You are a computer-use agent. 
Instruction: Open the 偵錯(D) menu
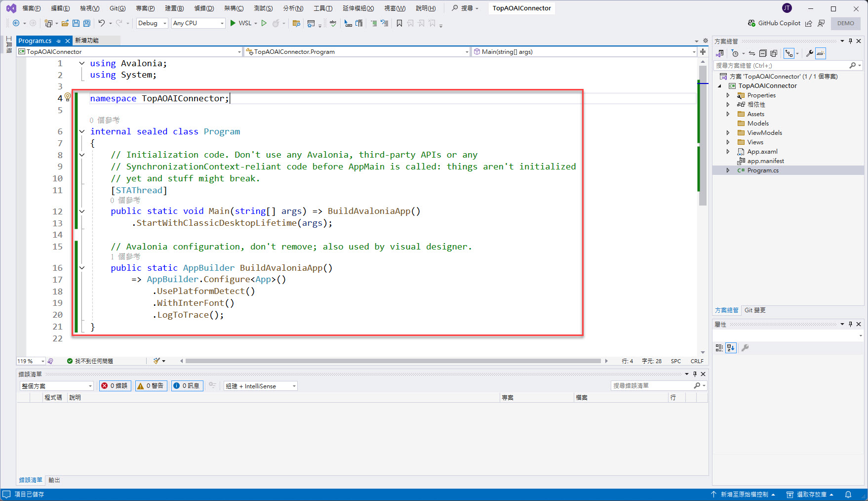(x=204, y=8)
